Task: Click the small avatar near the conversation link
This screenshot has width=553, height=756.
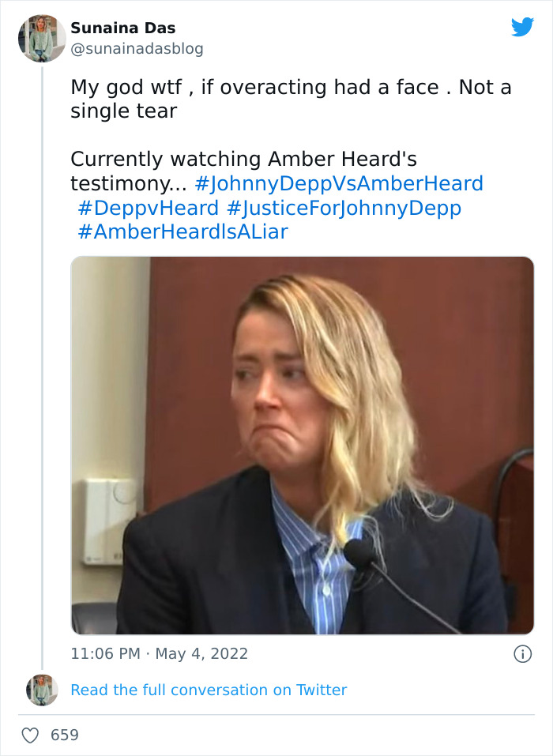Action: click(x=41, y=689)
